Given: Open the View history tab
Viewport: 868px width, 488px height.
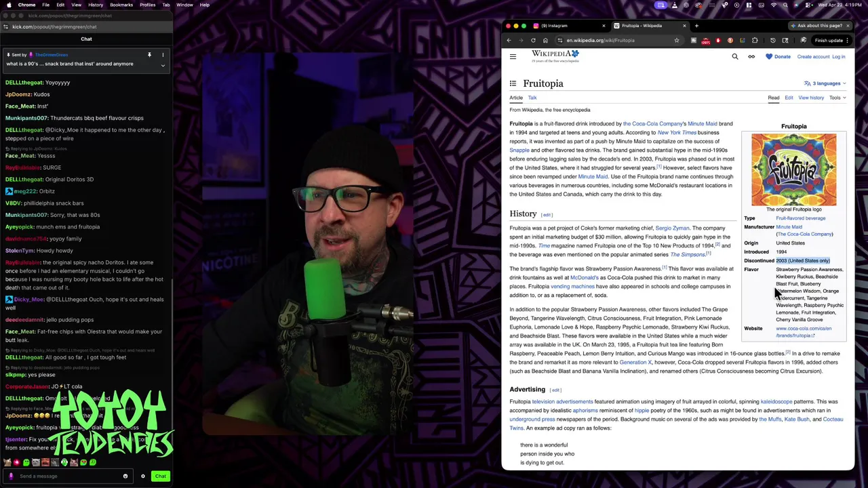Looking at the screenshot, I should (x=811, y=98).
